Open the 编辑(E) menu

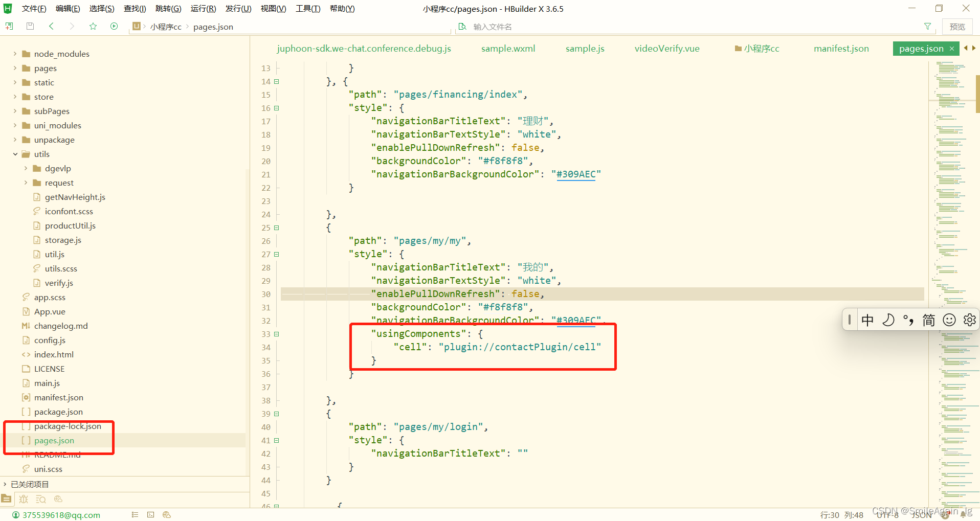pos(68,9)
